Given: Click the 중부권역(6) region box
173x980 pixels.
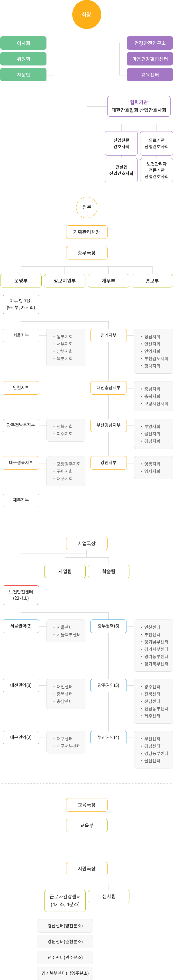Looking at the screenshot, I should click(108, 626).
